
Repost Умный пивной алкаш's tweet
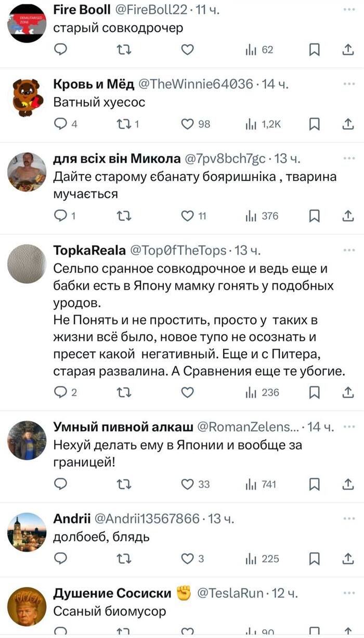(x=123, y=484)
